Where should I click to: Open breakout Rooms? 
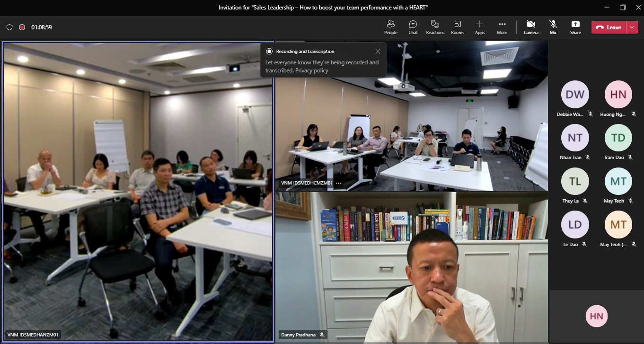click(x=458, y=27)
